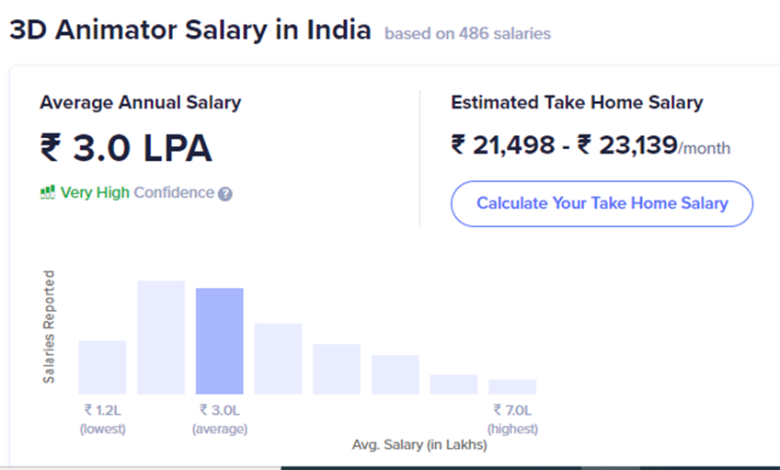Click the seventh bar in salary histogram

coord(454,384)
